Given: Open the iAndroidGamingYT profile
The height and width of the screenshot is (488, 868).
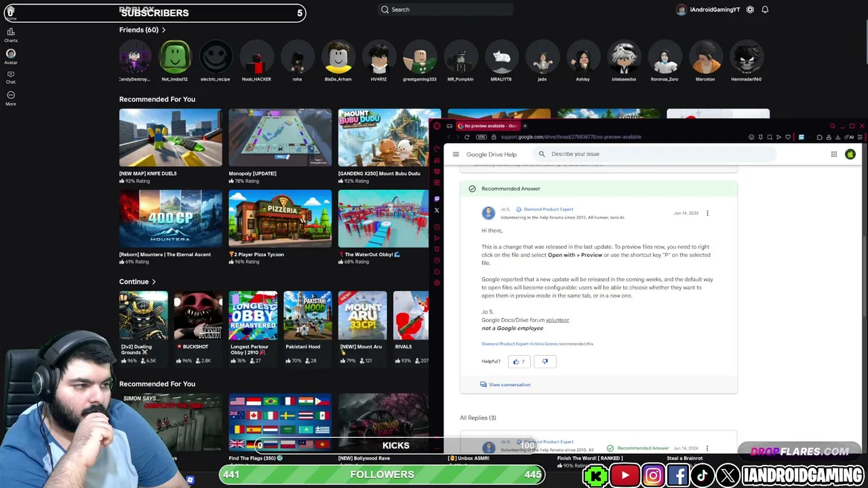Looking at the screenshot, I should click(x=708, y=9).
